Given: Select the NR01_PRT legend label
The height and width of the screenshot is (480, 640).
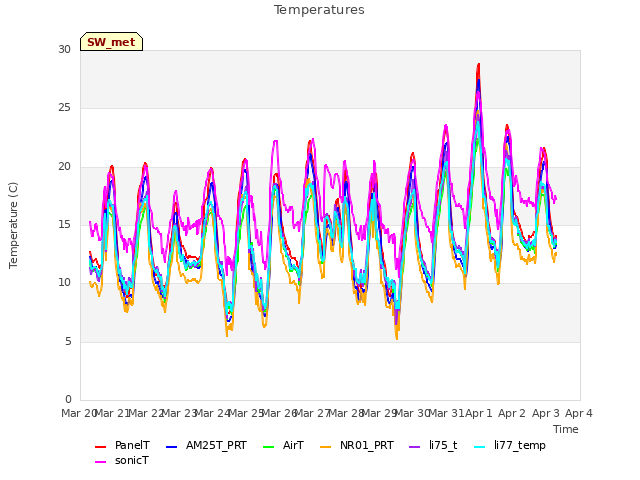Looking at the screenshot, I should coord(367,445).
